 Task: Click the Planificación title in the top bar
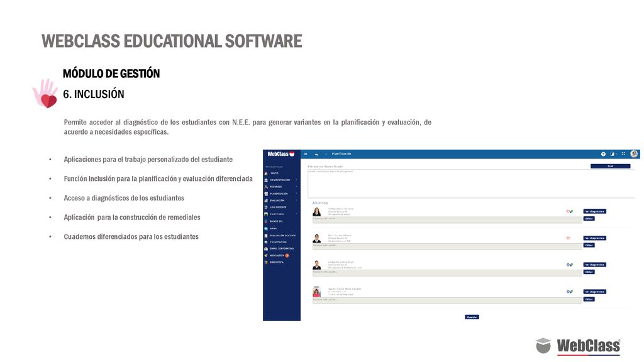[x=341, y=154]
